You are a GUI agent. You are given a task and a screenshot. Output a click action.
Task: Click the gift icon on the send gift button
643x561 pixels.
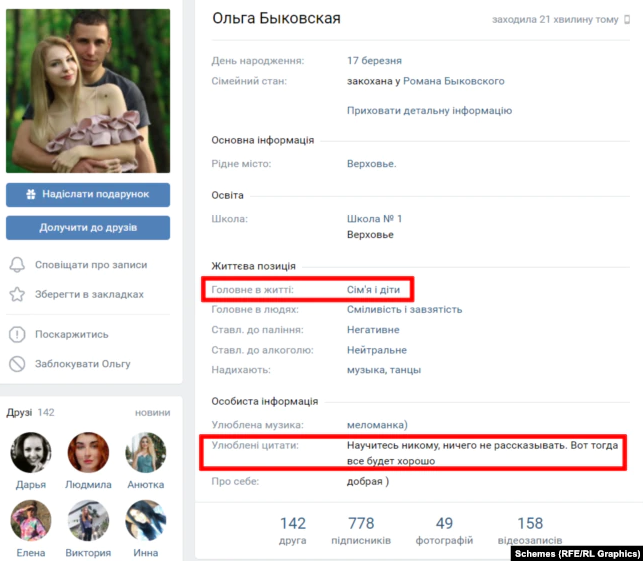31,194
